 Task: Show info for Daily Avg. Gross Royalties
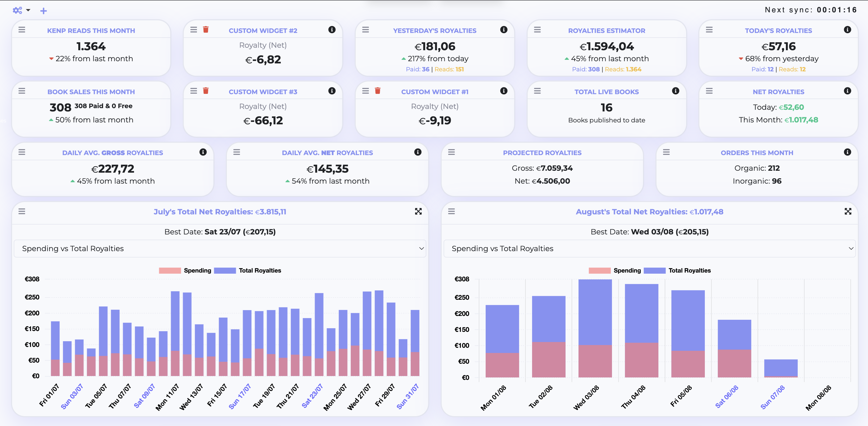pos(203,152)
